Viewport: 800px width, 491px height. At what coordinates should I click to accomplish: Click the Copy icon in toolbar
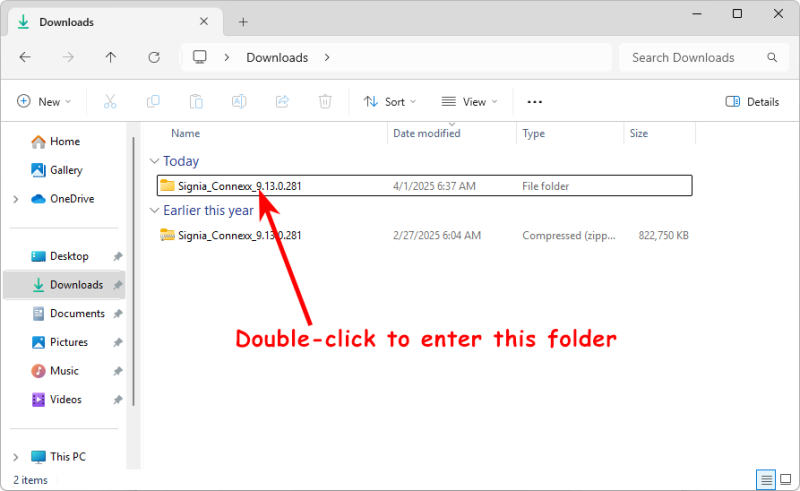(x=153, y=101)
